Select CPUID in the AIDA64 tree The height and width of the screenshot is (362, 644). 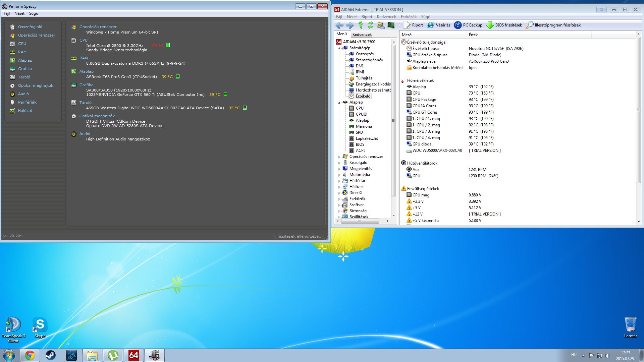tap(361, 114)
